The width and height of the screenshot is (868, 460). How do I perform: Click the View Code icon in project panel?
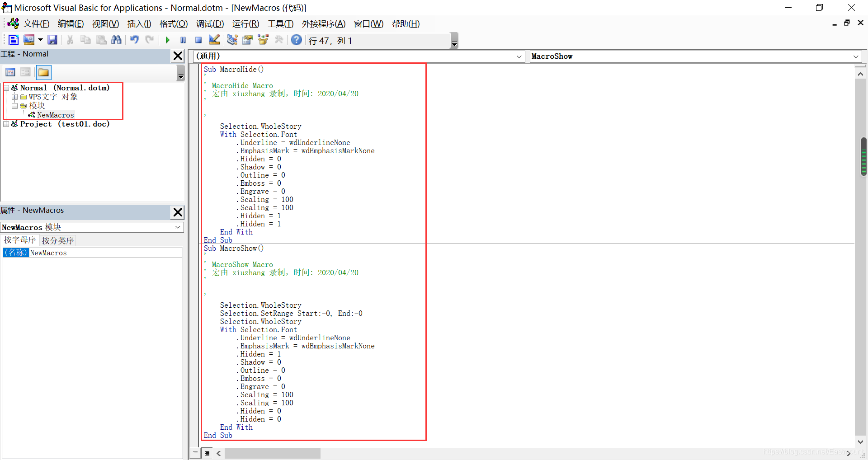tap(10, 72)
